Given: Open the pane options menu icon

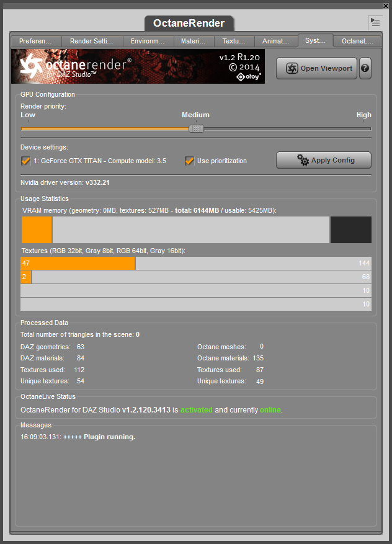Looking at the screenshot, I should [375, 22].
